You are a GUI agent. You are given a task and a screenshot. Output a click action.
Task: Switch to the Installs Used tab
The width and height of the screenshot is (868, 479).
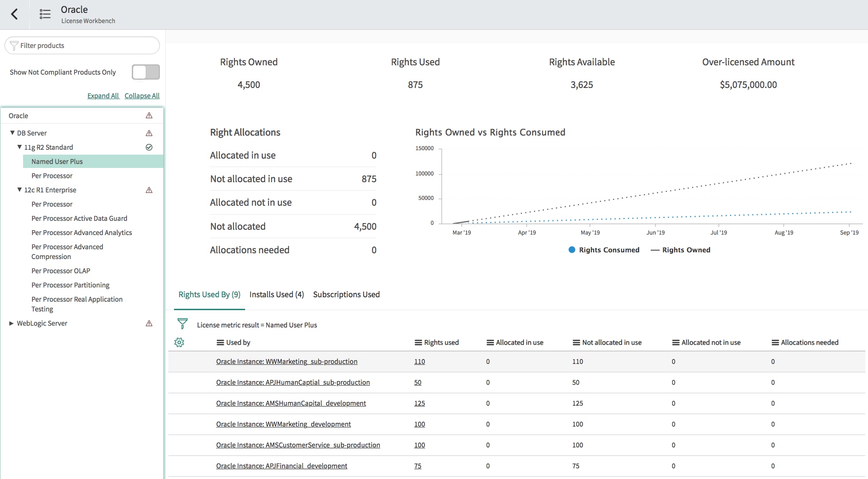(276, 294)
